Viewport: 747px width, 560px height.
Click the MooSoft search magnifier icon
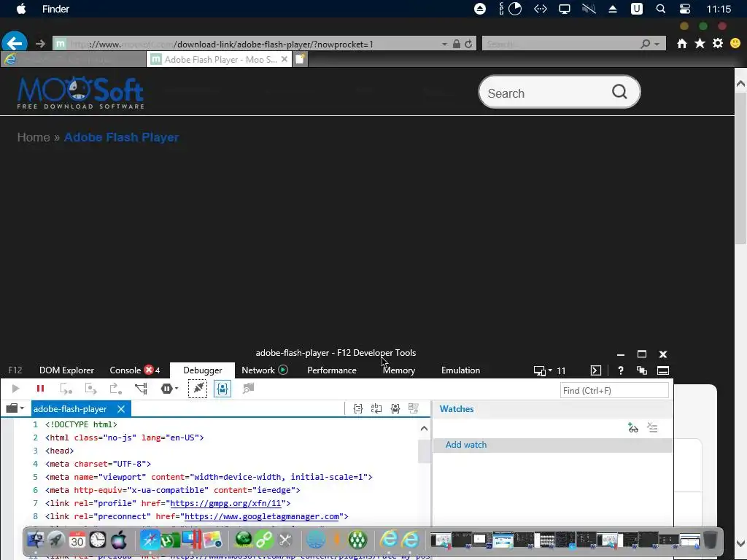(x=619, y=91)
